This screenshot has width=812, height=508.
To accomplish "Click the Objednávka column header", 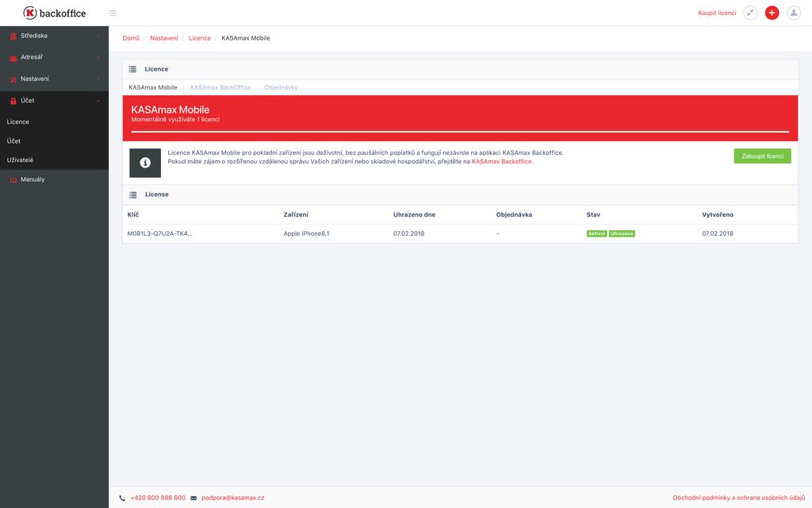I will point(514,214).
